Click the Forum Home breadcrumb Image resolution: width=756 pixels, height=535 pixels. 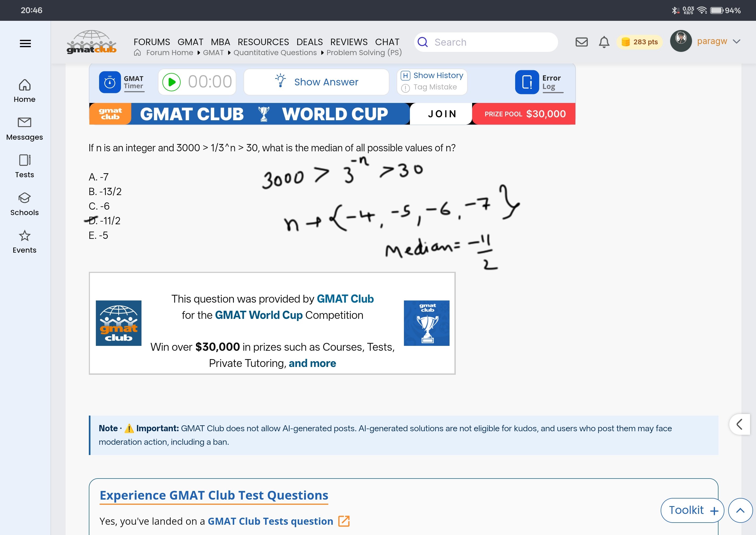pyautogui.click(x=170, y=53)
